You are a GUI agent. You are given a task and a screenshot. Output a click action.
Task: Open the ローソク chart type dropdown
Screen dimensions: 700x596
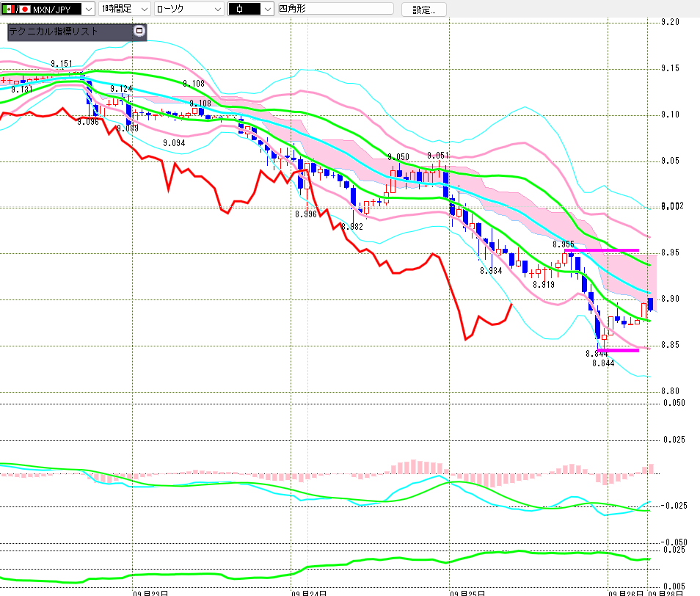pyautogui.click(x=218, y=9)
